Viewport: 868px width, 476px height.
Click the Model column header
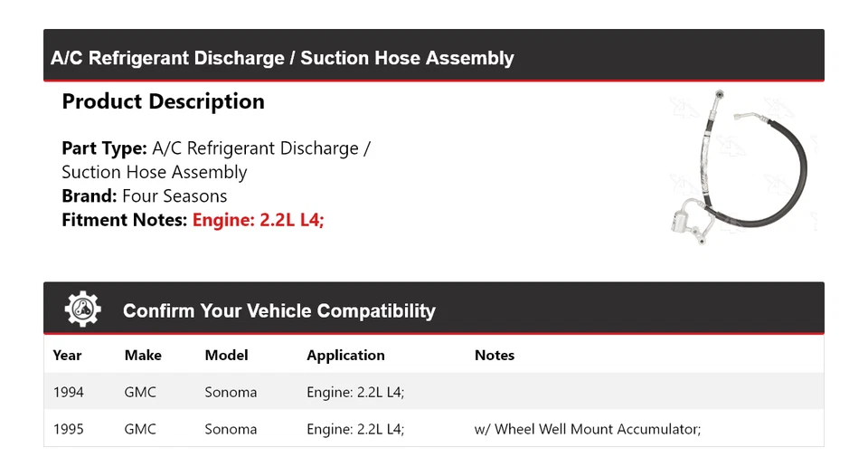pyautogui.click(x=226, y=356)
